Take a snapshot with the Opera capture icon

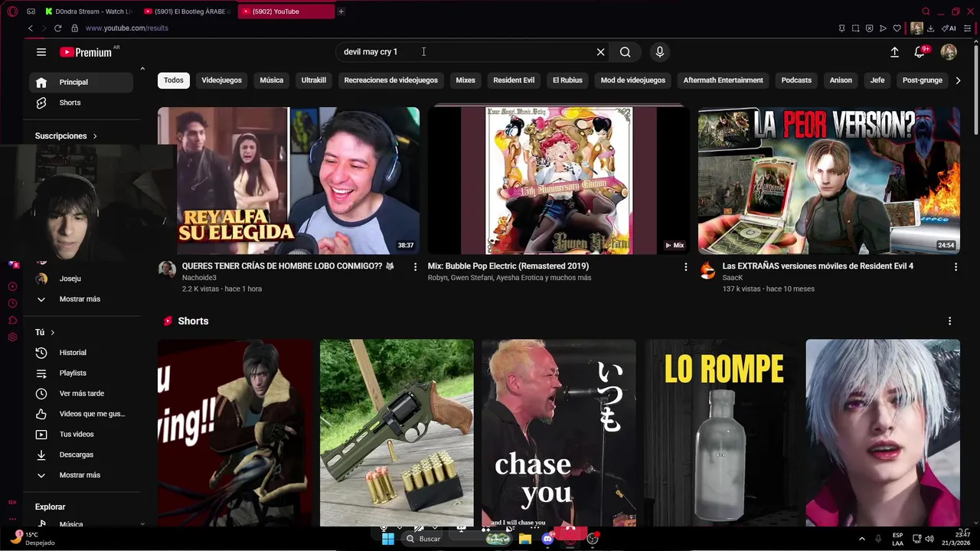pyautogui.click(x=855, y=28)
